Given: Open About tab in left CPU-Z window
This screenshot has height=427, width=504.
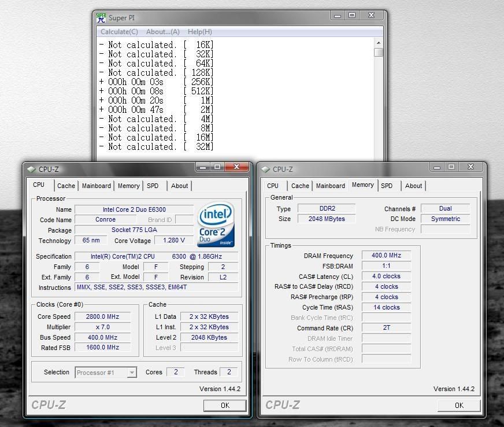Looking at the screenshot, I should (179, 186).
